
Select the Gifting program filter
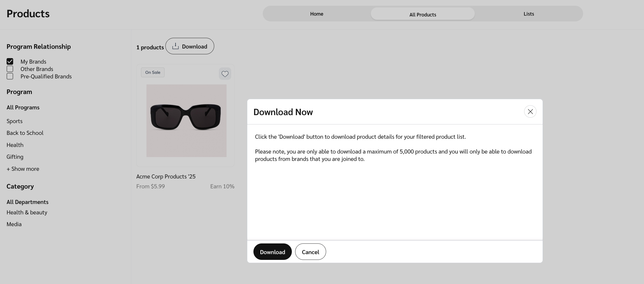[15, 157]
